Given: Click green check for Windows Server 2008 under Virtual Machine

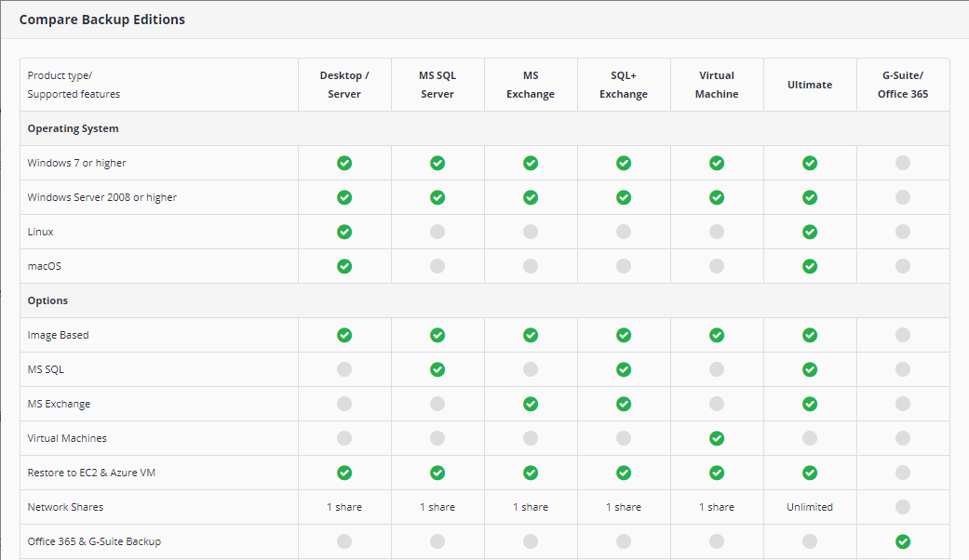Looking at the screenshot, I should click(717, 197).
